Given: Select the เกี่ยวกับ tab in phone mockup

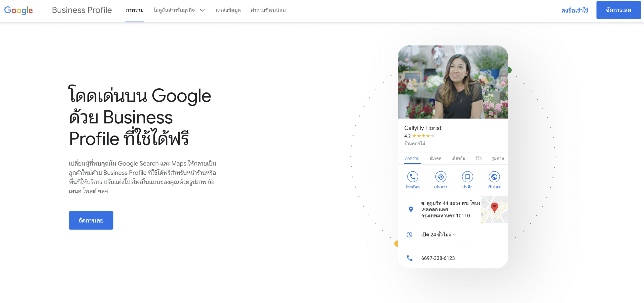Looking at the screenshot, I should click(458, 158).
